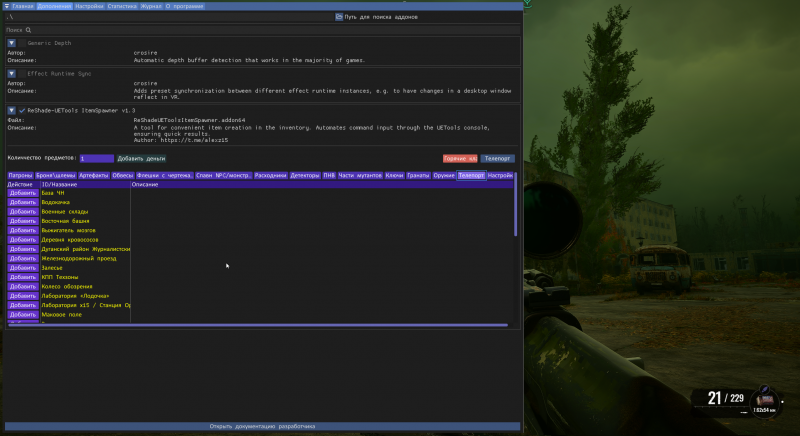Click the addon search path text field
This screenshot has height=436, width=800.
click(x=171, y=17)
